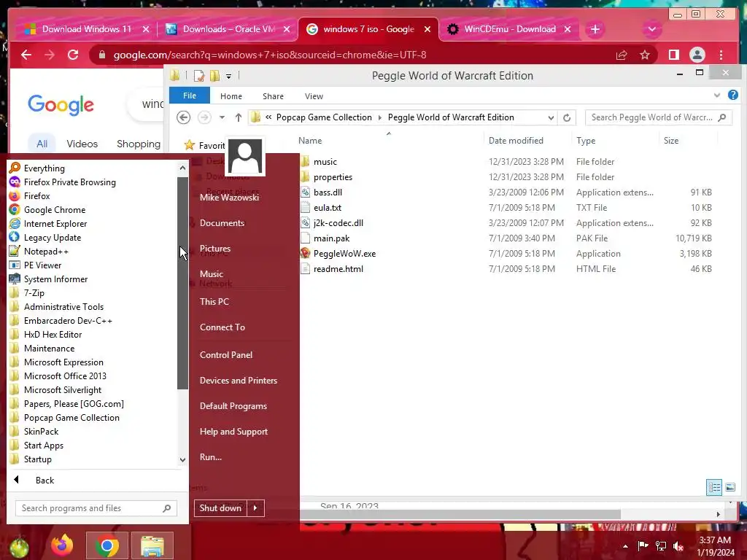Select PeggleWoW.exe in the file list
747x560 pixels.
pos(344,253)
